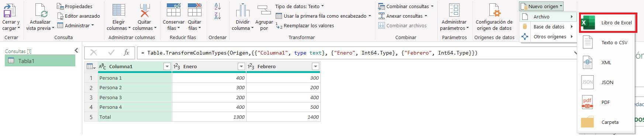Sort ascending with A-Z icon
644x139 pixels.
tap(218, 6)
